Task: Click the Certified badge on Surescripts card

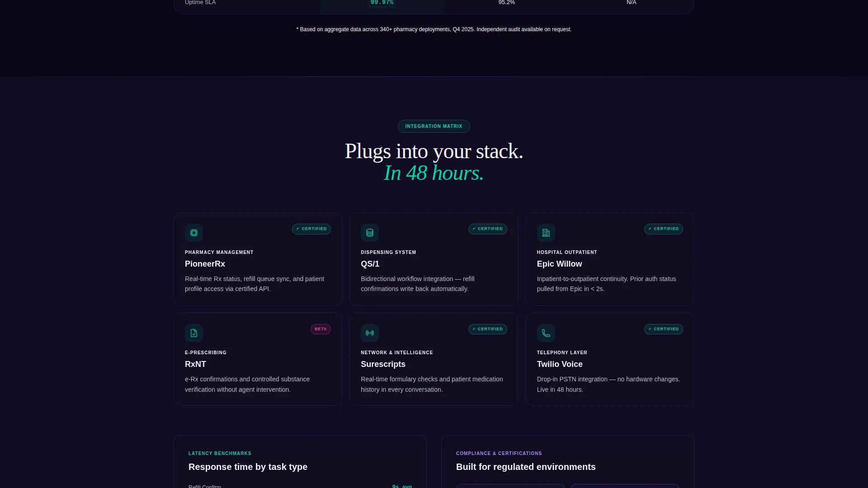Action: click(x=487, y=329)
